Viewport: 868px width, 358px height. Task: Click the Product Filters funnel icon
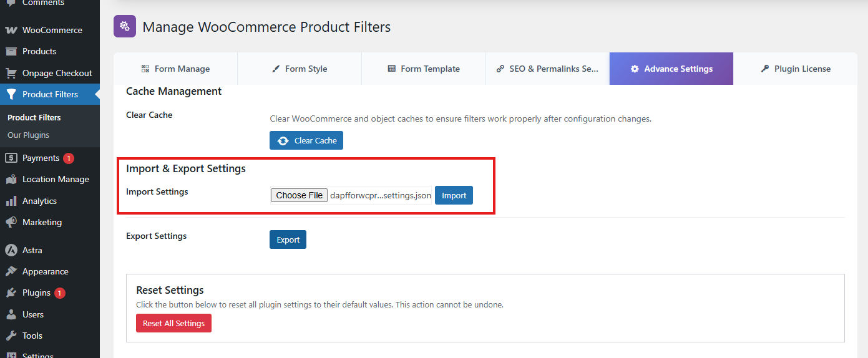click(x=11, y=94)
